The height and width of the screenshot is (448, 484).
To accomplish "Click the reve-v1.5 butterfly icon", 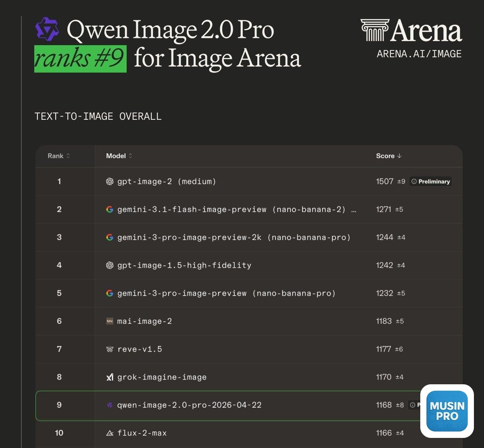I will [x=110, y=349].
